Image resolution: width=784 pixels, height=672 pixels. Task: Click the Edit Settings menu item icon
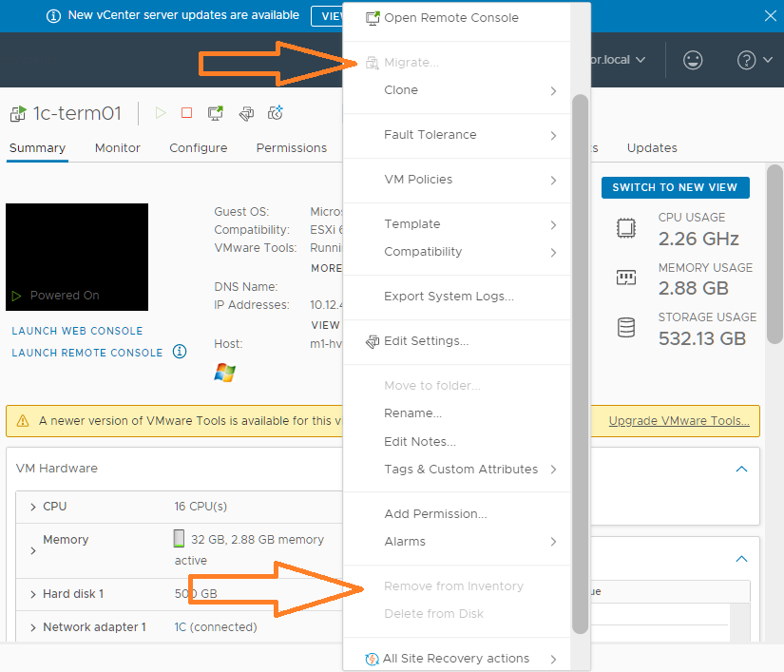point(373,341)
